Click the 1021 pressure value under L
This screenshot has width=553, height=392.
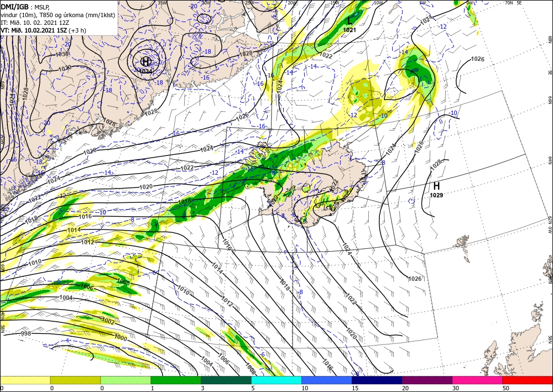click(349, 30)
